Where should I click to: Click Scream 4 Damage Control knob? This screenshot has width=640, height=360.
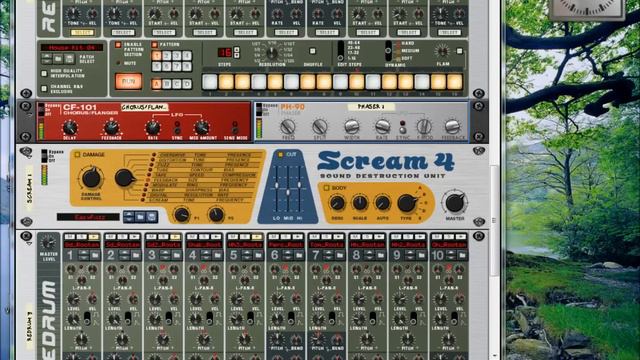(91, 178)
